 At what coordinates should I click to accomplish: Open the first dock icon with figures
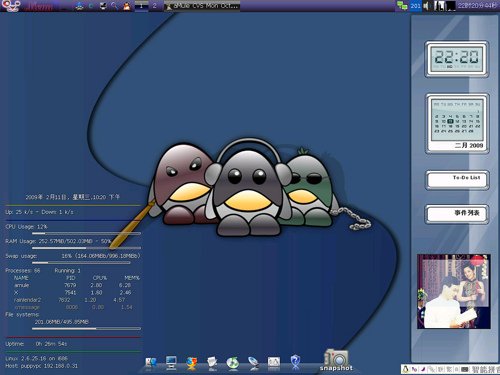[151, 363]
